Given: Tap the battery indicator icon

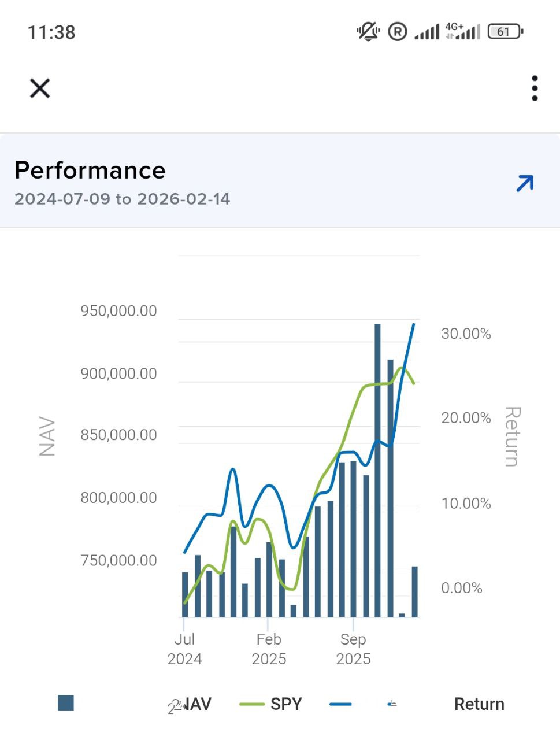Looking at the screenshot, I should pyautogui.click(x=505, y=31).
